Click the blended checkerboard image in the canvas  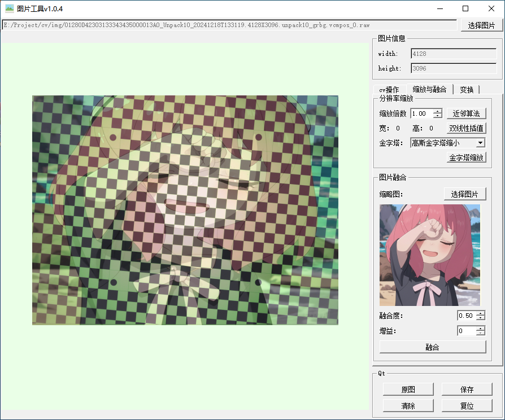click(x=185, y=210)
